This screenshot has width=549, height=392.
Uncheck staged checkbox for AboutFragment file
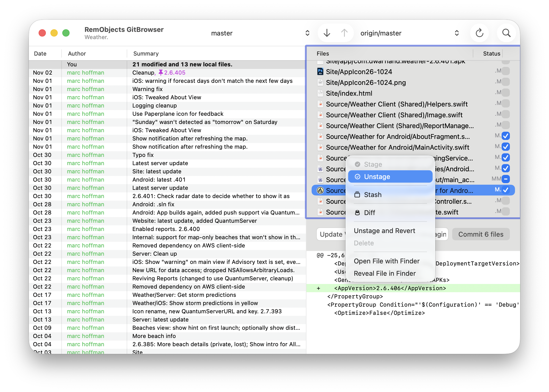click(x=505, y=136)
